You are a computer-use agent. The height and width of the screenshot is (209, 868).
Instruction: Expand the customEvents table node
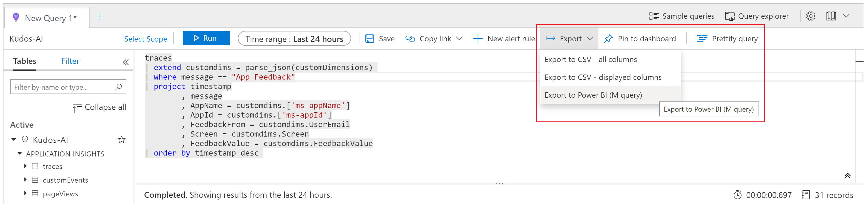coord(25,180)
